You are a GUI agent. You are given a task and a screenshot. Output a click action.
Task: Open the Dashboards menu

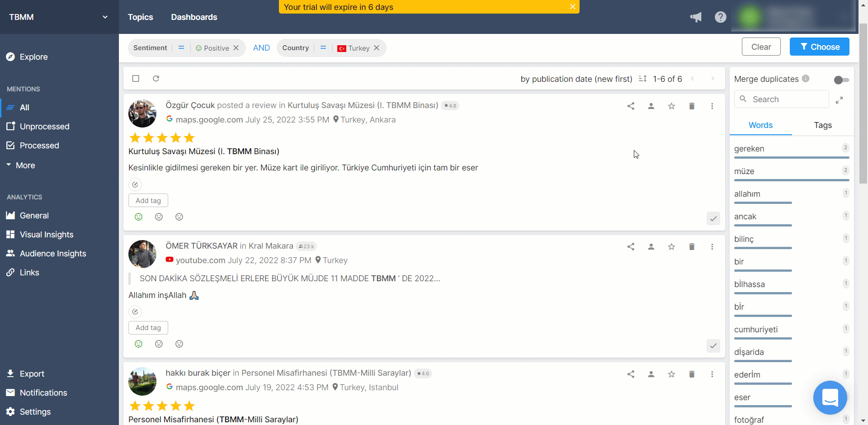(194, 17)
